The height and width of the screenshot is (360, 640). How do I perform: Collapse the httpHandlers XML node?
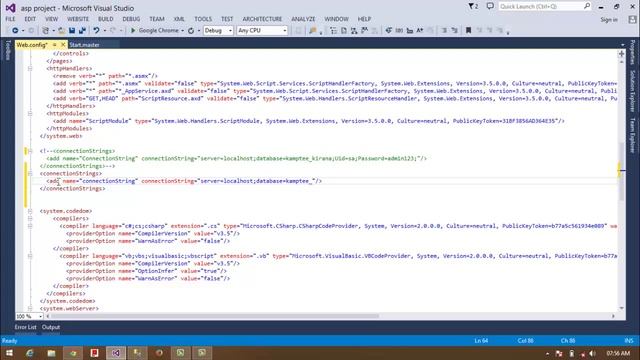[x=30, y=69]
